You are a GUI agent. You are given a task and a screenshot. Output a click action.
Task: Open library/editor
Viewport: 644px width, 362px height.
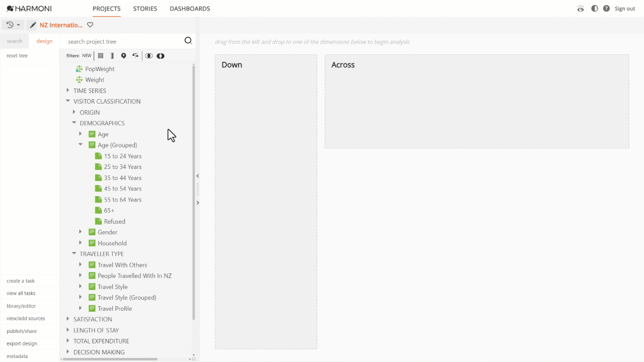21,306
